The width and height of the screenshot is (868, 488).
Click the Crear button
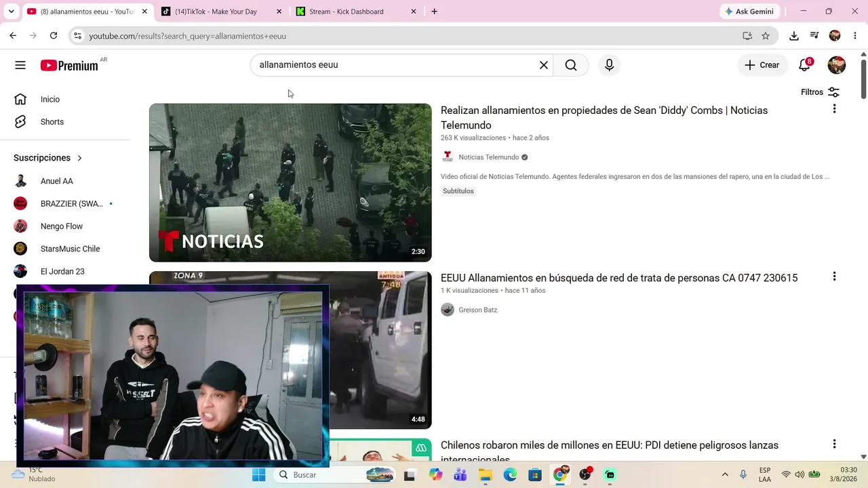point(762,65)
